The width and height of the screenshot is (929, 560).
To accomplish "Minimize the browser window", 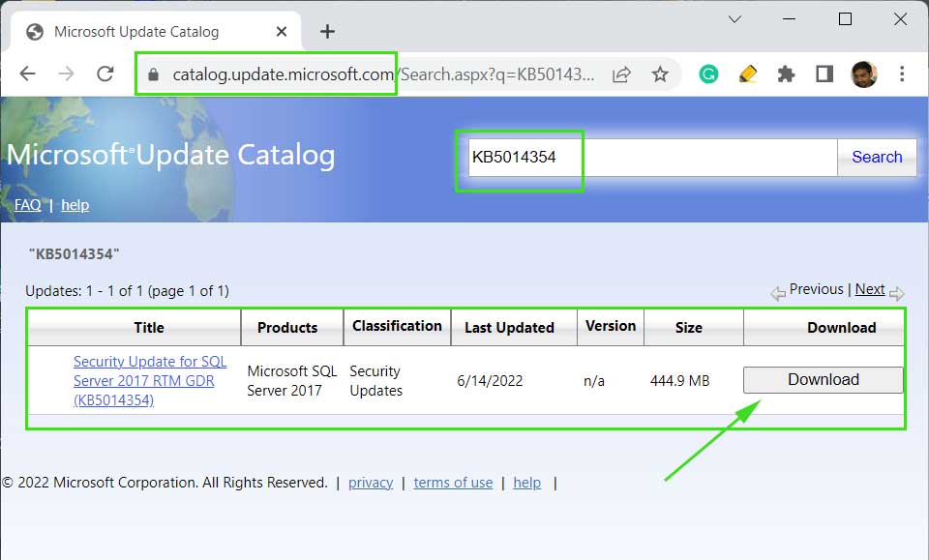I will [x=790, y=19].
